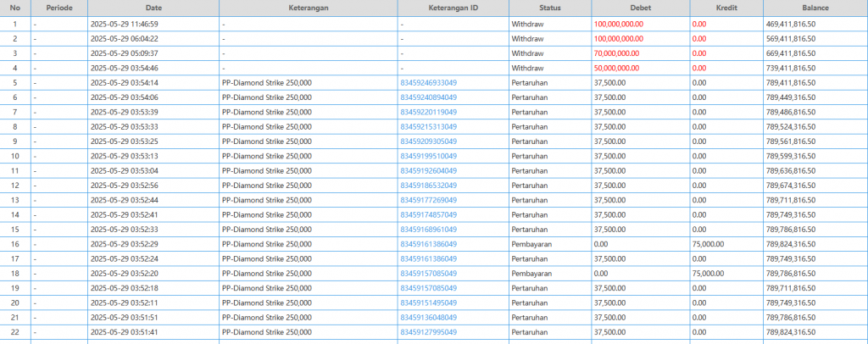Click balance 469,411,816.50
Screen dimensions: 868x344
click(791, 25)
